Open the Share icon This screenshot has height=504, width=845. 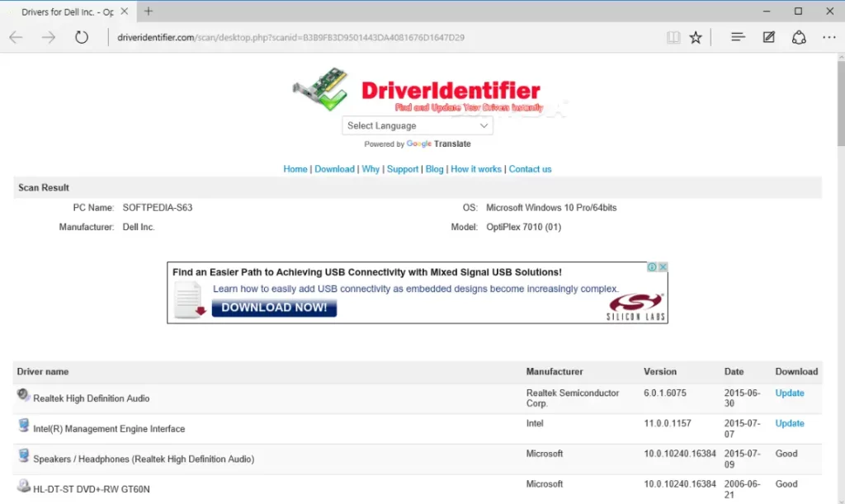pyautogui.click(x=799, y=37)
